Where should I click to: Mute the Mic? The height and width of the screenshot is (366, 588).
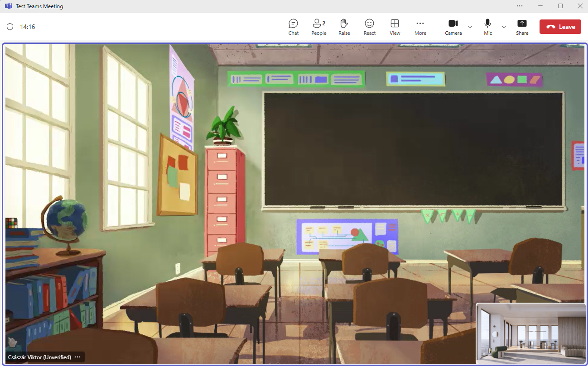pos(488,27)
